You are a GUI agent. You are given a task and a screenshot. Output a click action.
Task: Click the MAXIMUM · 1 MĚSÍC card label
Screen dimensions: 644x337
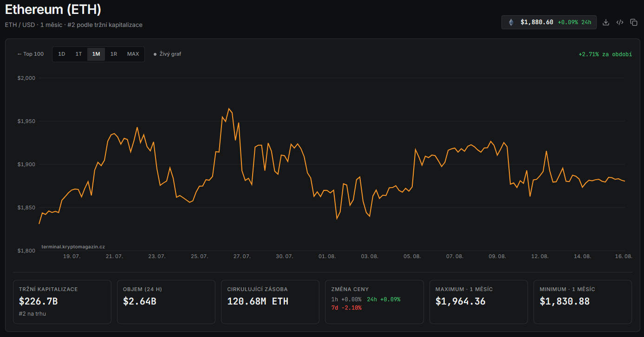[x=464, y=289]
